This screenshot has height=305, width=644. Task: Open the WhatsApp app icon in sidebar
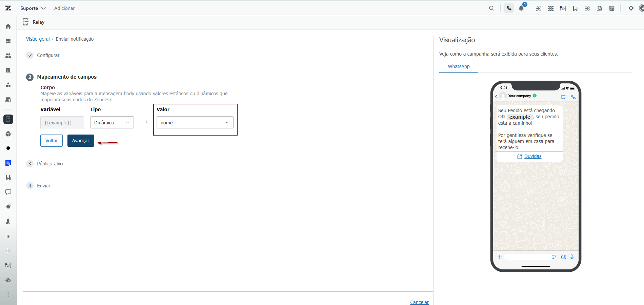(x=8, y=265)
